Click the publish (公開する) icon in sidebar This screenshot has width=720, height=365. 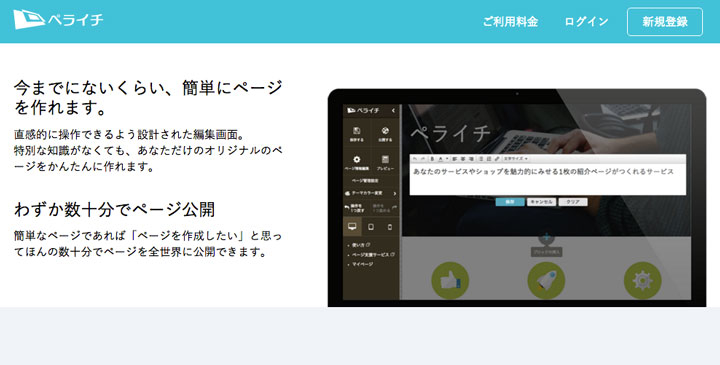(385, 135)
